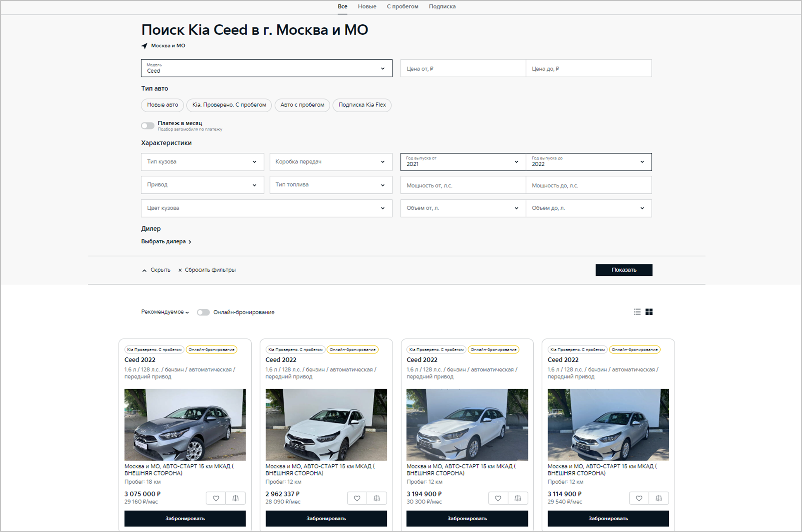Add the 3 194 900 ₽ Ceed to favorites

click(498, 498)
